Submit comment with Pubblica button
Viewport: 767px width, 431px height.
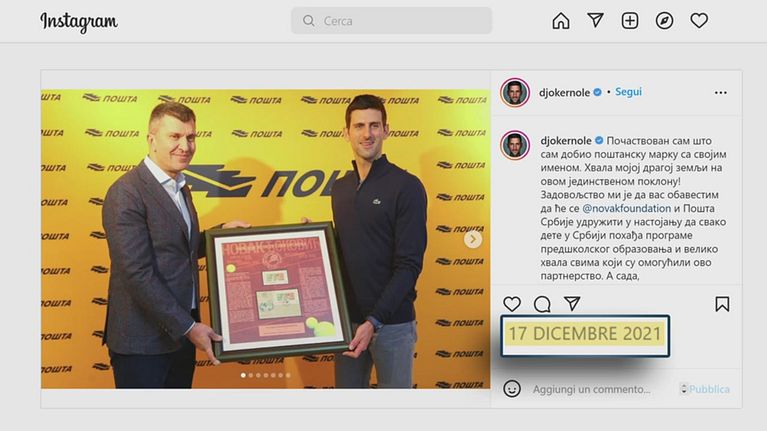coord(709,389)
